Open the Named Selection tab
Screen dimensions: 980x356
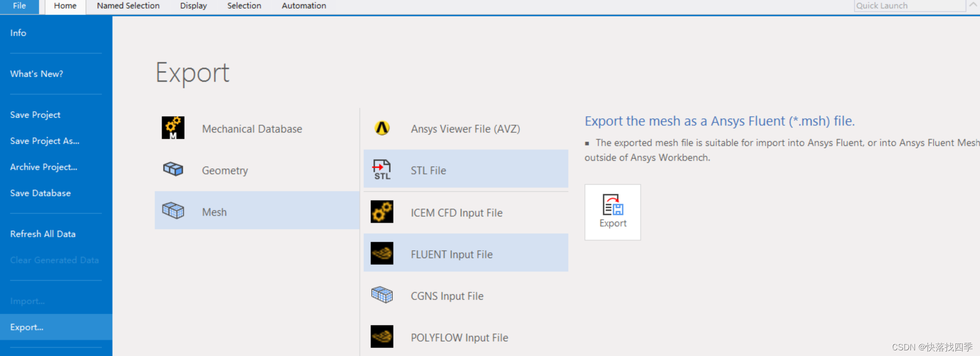[x=128, y=6]
